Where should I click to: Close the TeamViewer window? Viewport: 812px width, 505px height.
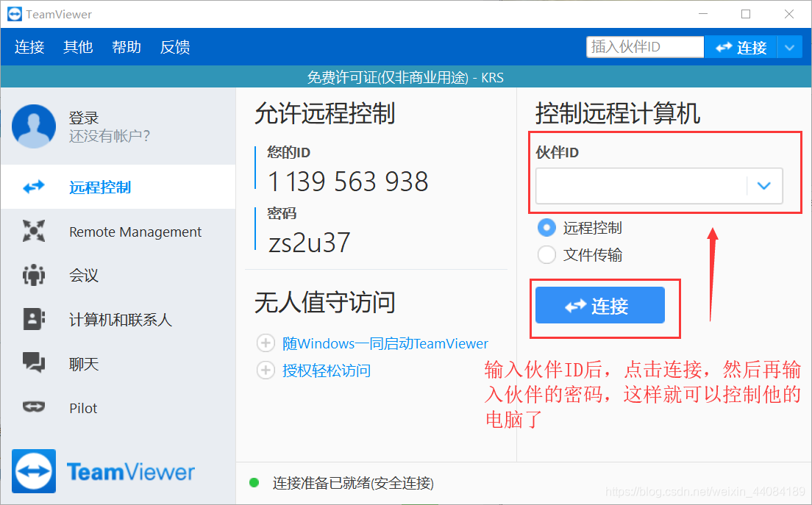tap(789, 14)
